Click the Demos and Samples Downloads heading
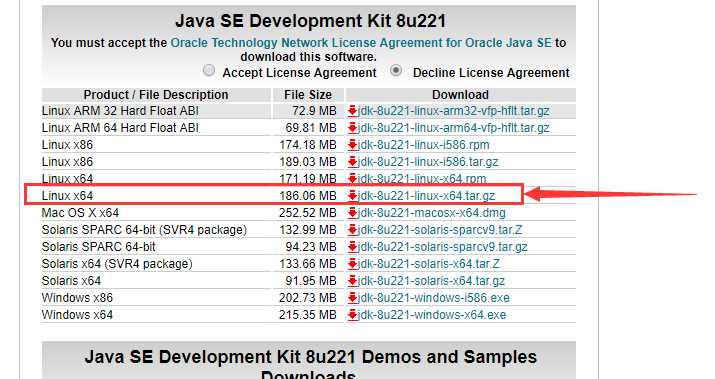The image size is (715, 379). 311,364
